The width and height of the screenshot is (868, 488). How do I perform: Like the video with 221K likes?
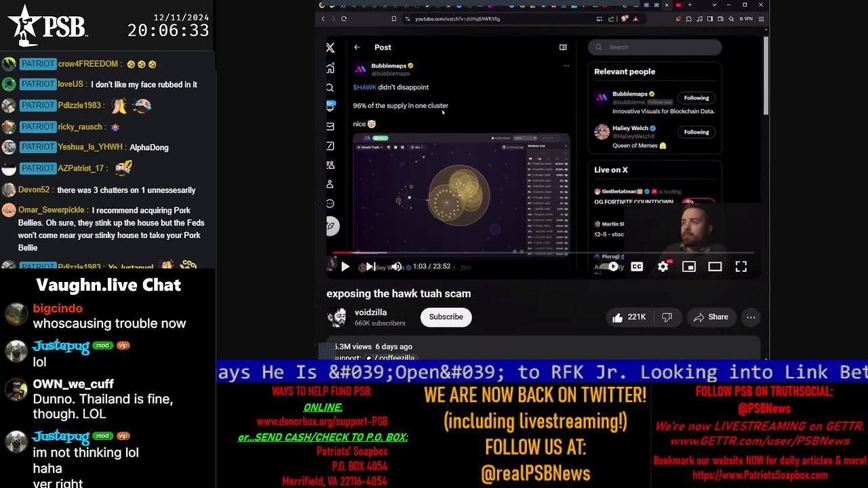click(629, 317)
